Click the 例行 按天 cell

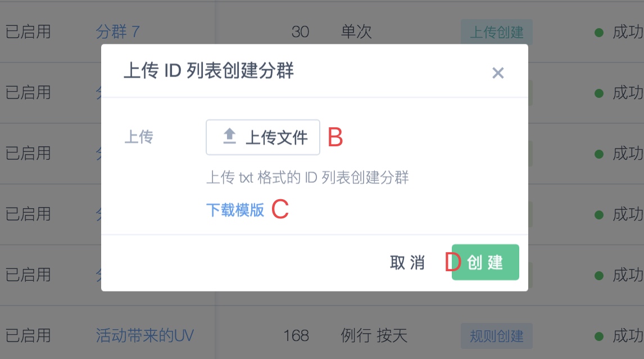pos(374,335)
